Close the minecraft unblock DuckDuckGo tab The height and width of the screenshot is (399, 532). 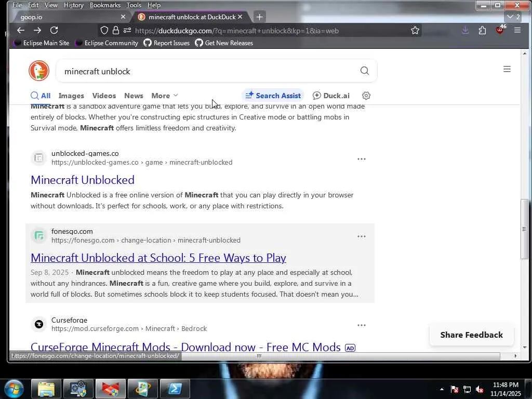[240, 17]
